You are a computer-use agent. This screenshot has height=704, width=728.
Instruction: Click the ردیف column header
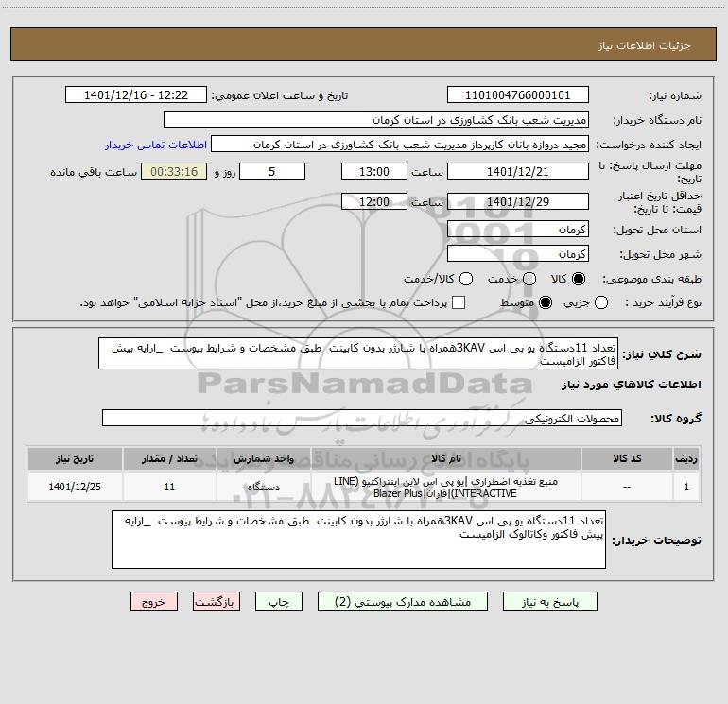click(x=686, y=458)
